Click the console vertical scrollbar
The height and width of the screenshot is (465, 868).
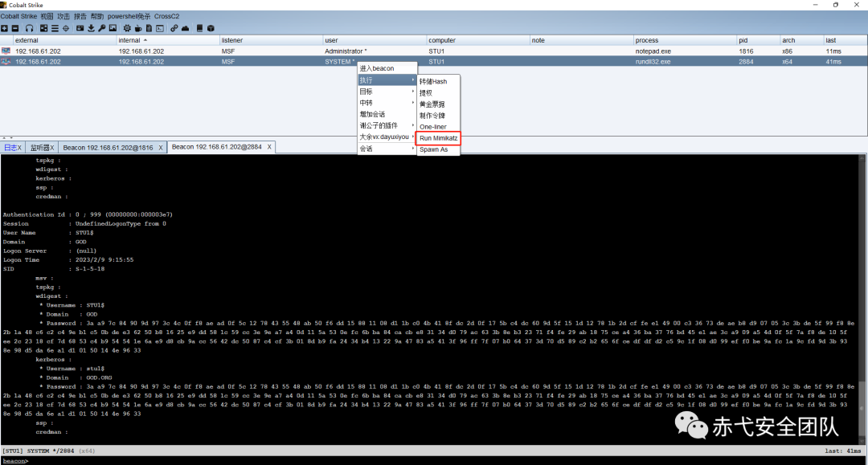(862, 300)
